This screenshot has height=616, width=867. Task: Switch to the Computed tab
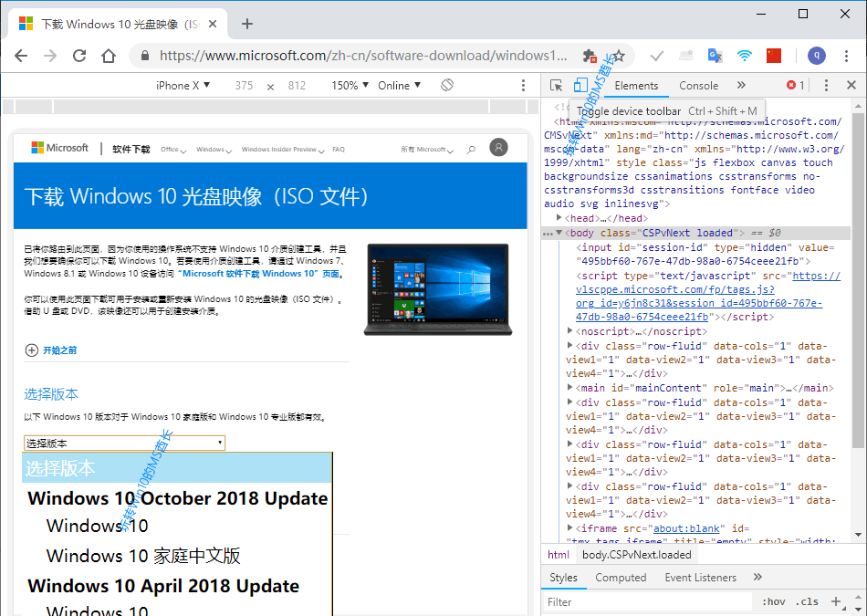[x=621, y=578]
